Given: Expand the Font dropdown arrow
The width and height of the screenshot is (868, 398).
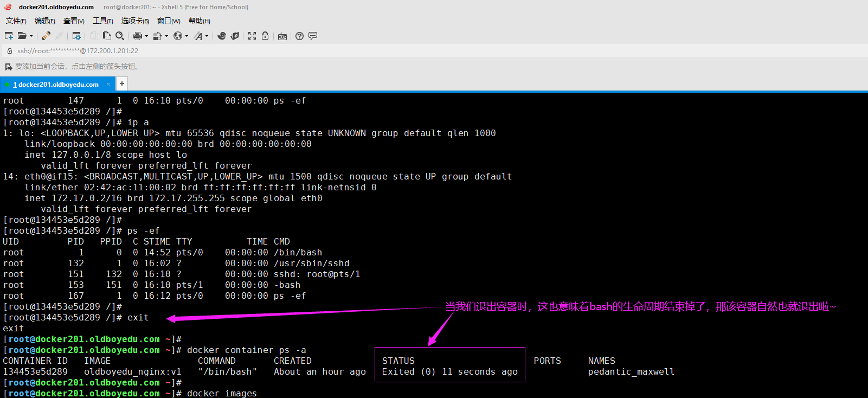Looking at the screenshot, I should click(207, 36).
